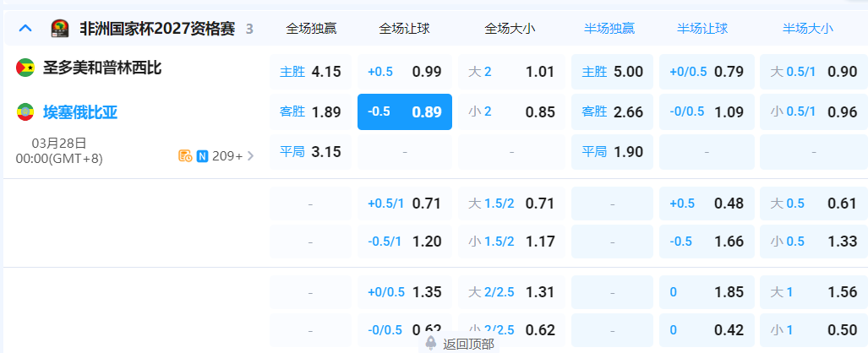Click 返回顶部 to go back to top
Screen dimensions: 868x353
[x=467, y=345]
